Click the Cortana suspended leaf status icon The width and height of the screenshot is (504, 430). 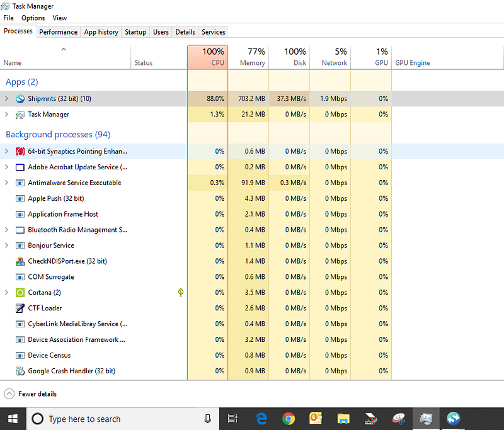181,292
